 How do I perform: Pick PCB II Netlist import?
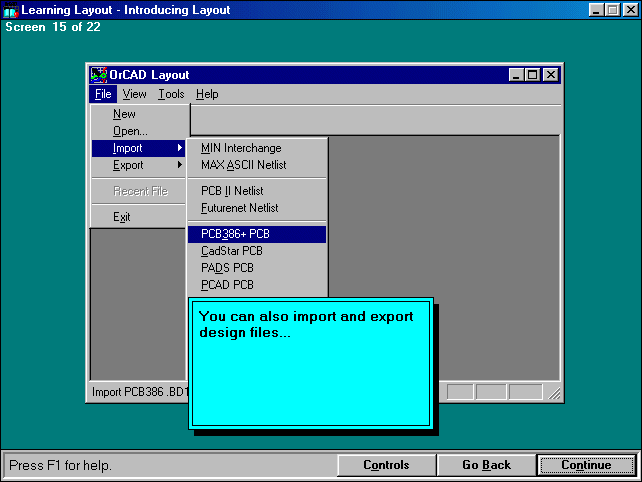pos(232,191)
